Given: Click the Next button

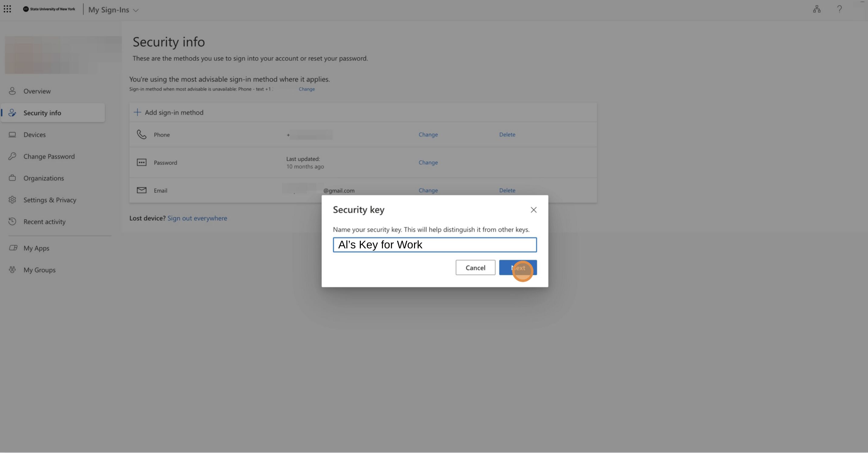Looking at the screenshot, I should [518, 268].
